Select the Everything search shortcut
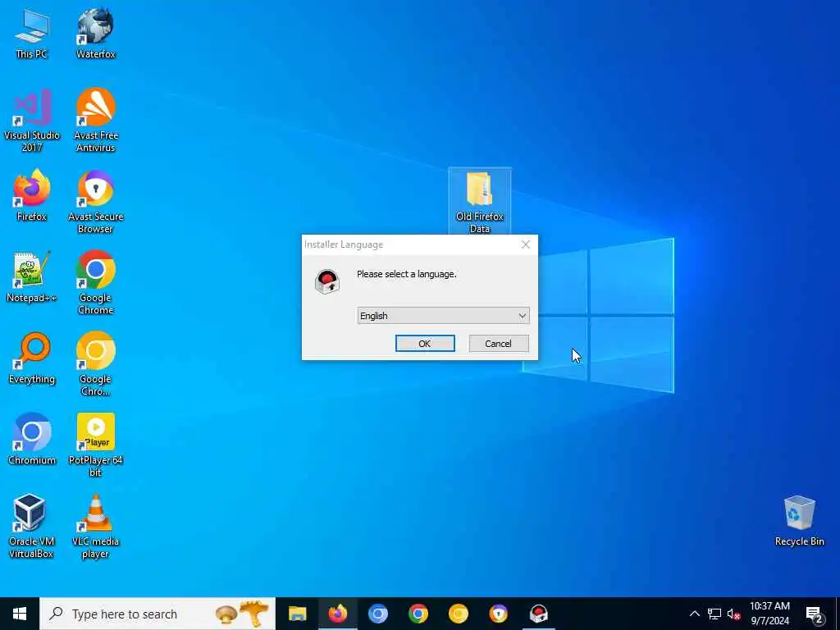Screen dimensions: 840x630 (x=32, y=358)
